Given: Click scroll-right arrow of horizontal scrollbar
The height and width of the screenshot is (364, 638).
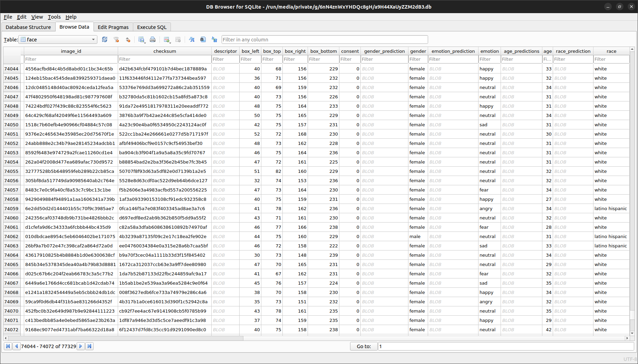Looking at the screenshot, I should 627,338.
